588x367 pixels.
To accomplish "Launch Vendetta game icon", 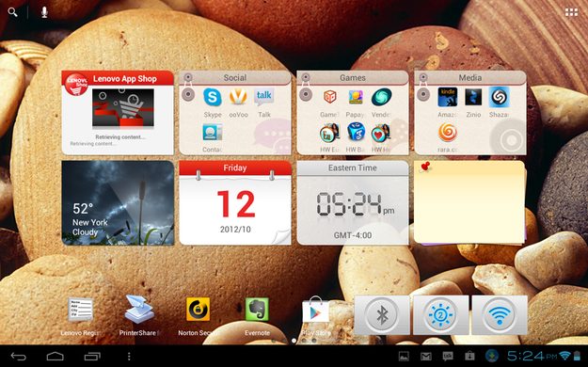I will click(x=381, y=97).
